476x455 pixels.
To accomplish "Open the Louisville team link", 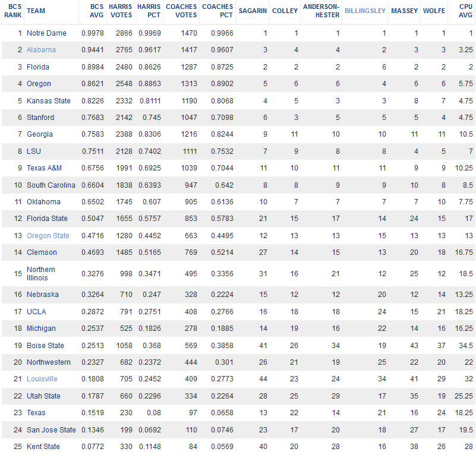I will click(x=42, y=379).
